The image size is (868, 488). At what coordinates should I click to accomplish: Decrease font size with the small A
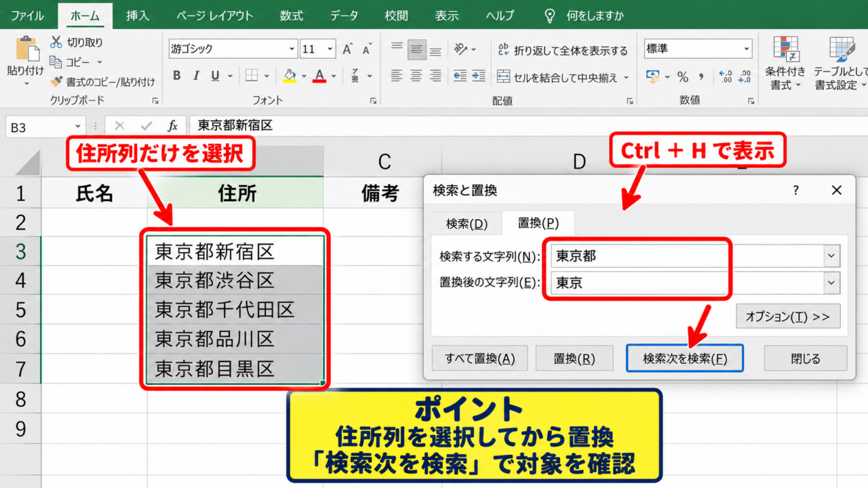[x=367, y=49]
